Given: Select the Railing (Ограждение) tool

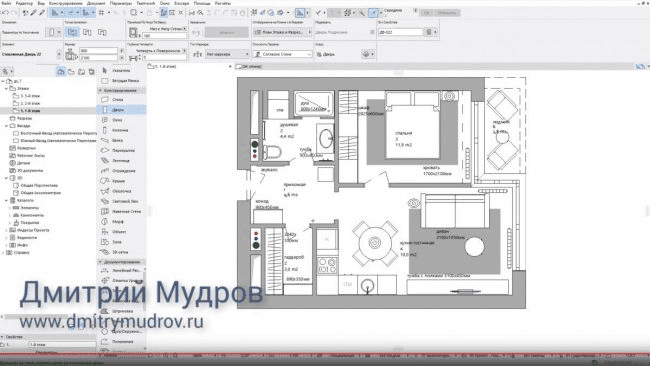Looking at the screenshot, I should pos(121,171).
